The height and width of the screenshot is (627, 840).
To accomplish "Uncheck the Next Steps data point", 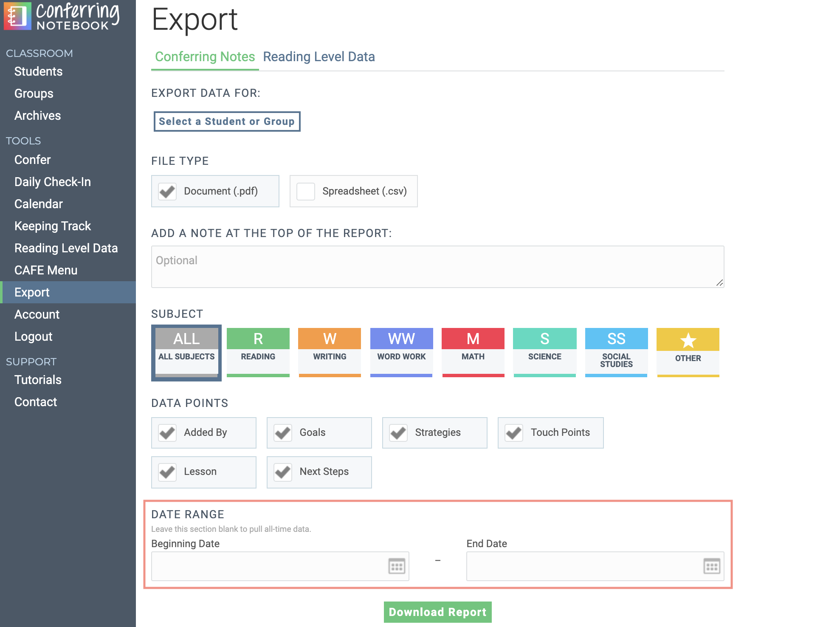I will click(283, 472).
